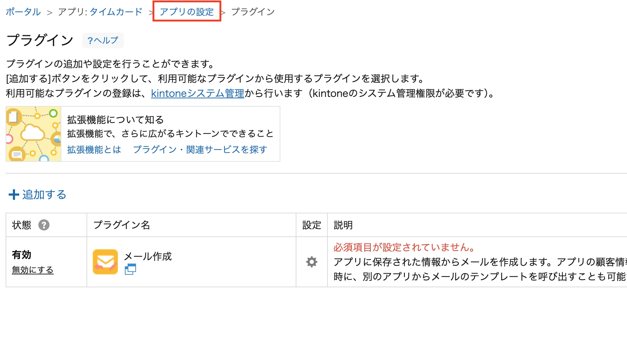Open the 拡張機能とは link
The width and height of the screenshot is (627, 364).
[94, 150]
